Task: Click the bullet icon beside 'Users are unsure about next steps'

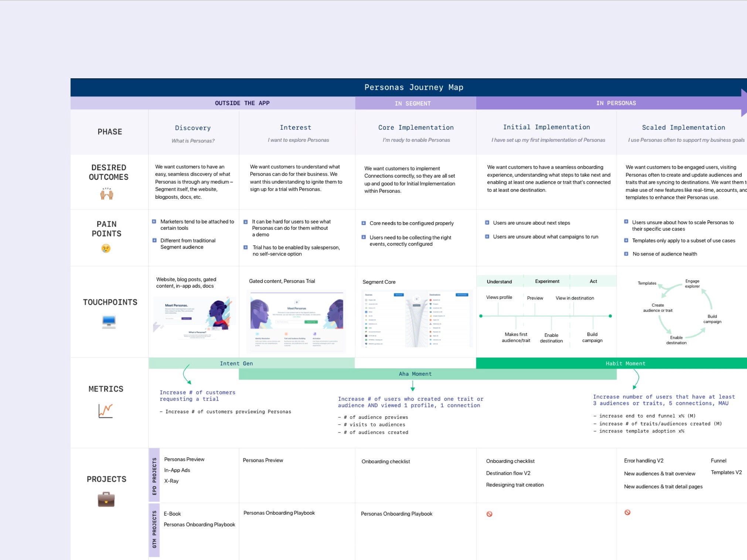Action: tap(487, 223)
